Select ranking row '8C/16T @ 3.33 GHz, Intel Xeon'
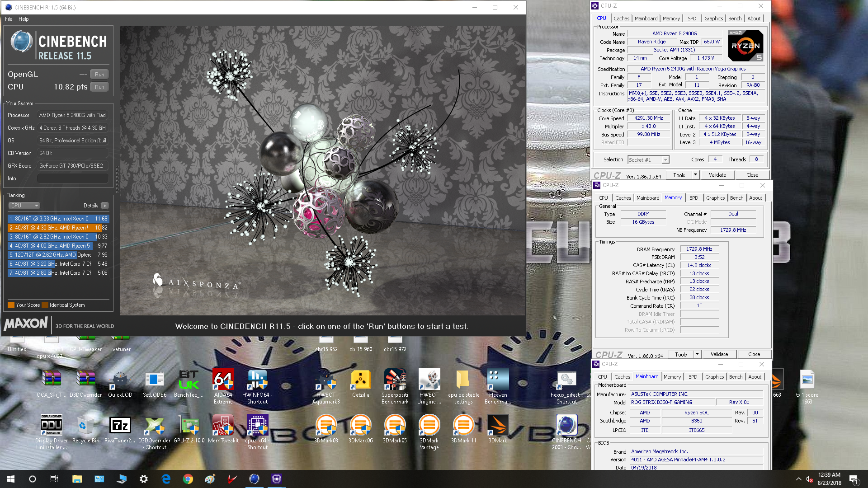This screenshot has width=868, height=488. (58, 219)
